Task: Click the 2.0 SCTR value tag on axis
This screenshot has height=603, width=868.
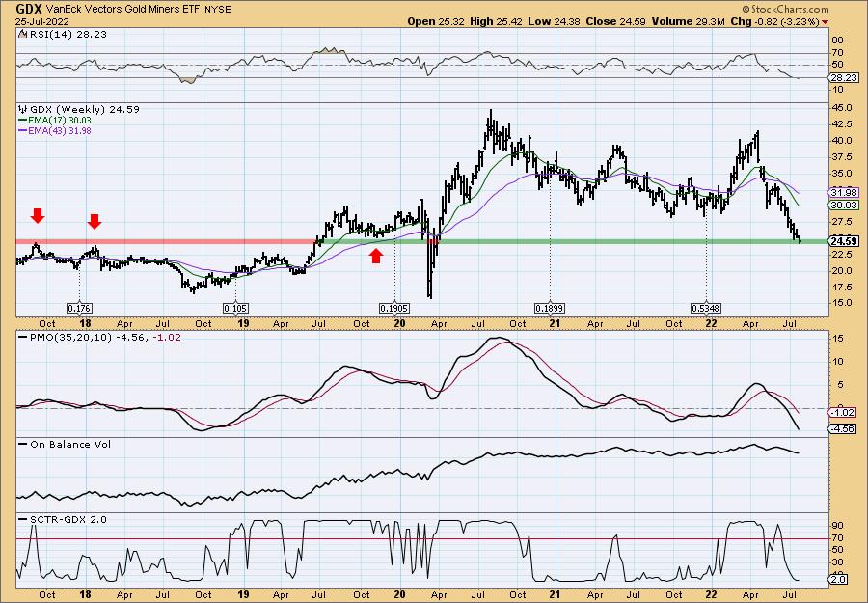Action: click(x=839, y=580)
